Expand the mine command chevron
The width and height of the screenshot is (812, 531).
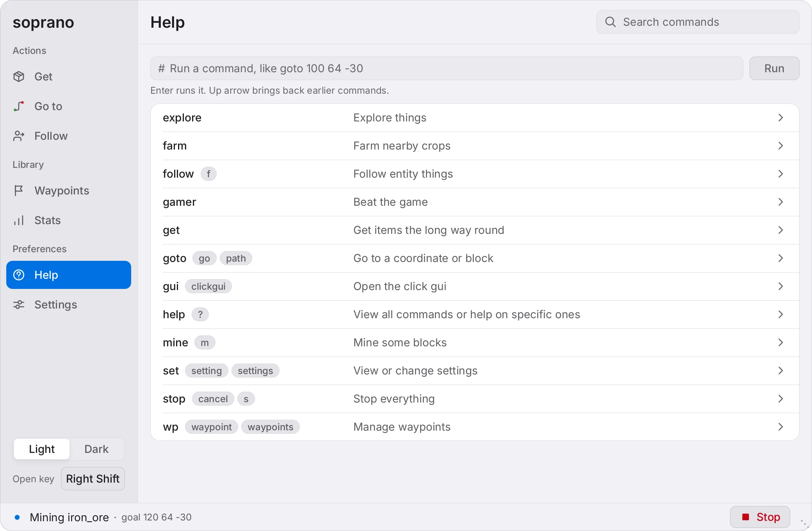pyautogui.click(x=781, y=342)
